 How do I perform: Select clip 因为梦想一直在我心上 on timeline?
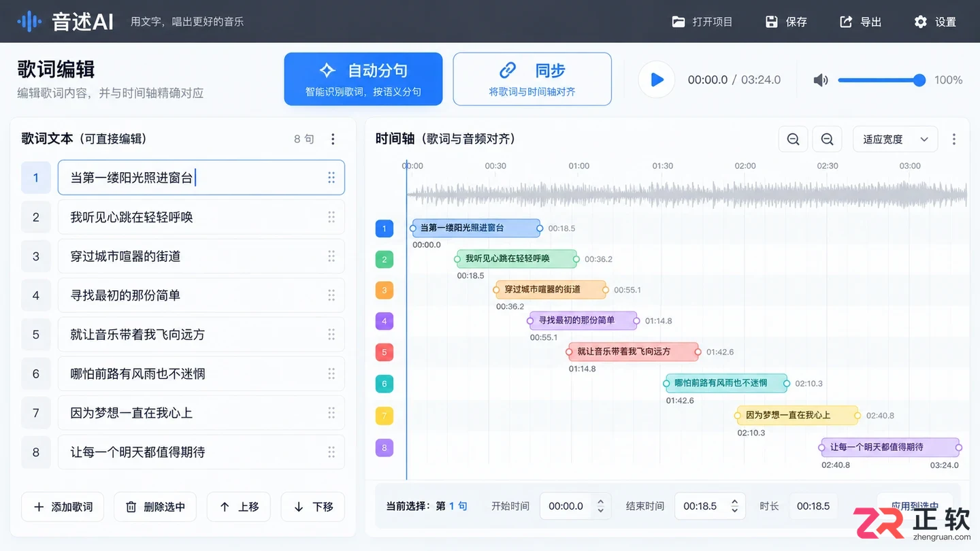[x=798, y=415]
